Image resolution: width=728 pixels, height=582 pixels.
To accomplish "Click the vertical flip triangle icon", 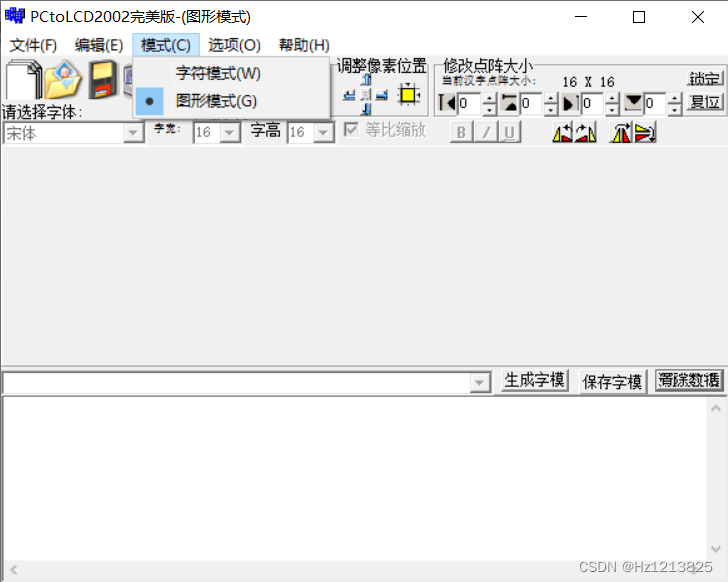I will [x=645, y=133].
